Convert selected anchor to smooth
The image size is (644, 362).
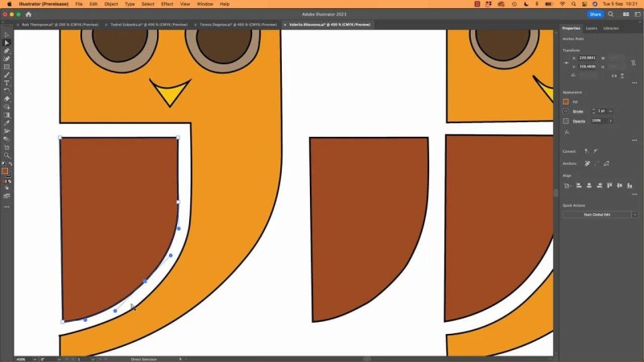point(596,151)
